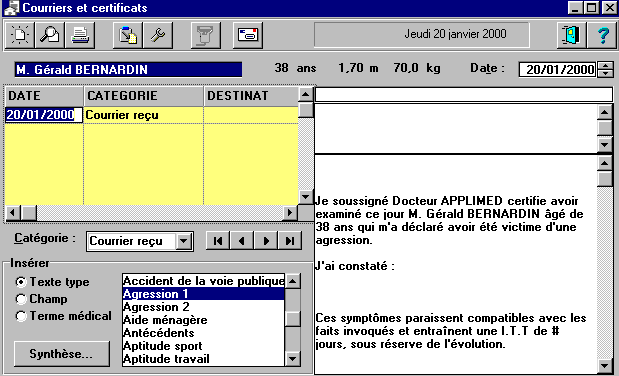
Task: Click the Jeudi 20 janvier 2000 date panel
Action: pos(422,35)
